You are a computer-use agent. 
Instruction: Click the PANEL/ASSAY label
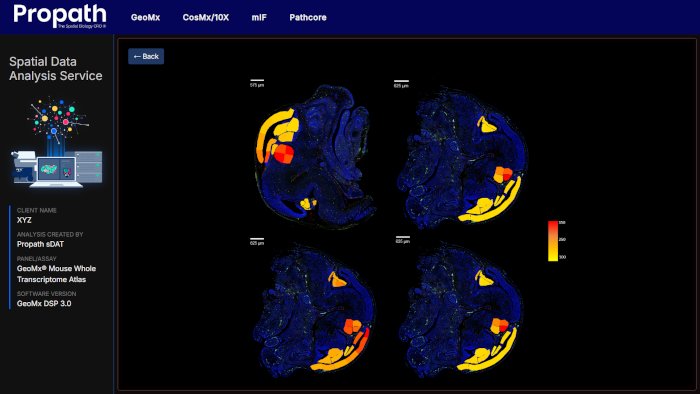[37, 258]
